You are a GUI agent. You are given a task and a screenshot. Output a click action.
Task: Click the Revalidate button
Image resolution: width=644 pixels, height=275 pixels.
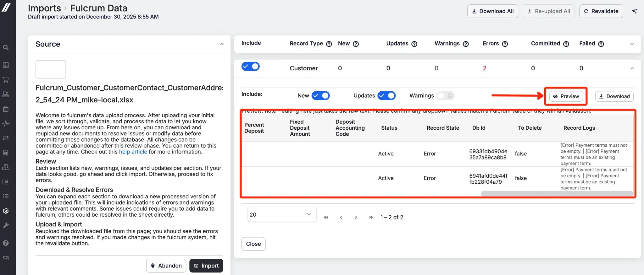click(x=601, y=11)
